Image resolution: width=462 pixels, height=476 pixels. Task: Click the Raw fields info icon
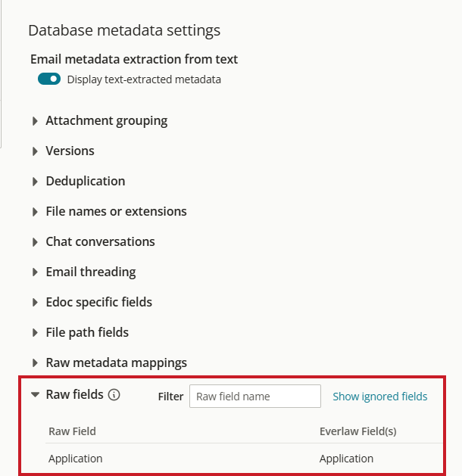114,394
